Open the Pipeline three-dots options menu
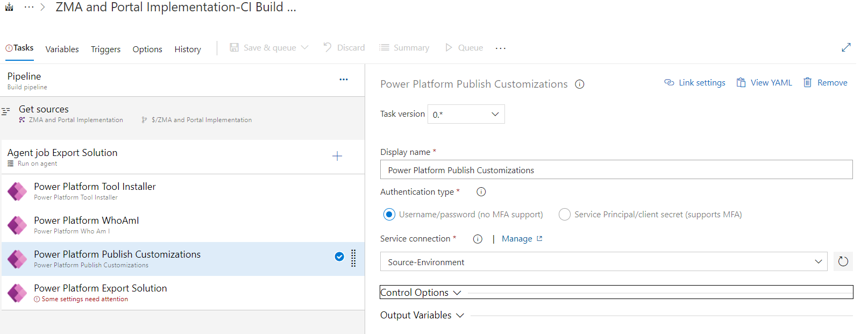Image resolution: width=868 pixels, height=334 pixels. click(x=344, y=80)
